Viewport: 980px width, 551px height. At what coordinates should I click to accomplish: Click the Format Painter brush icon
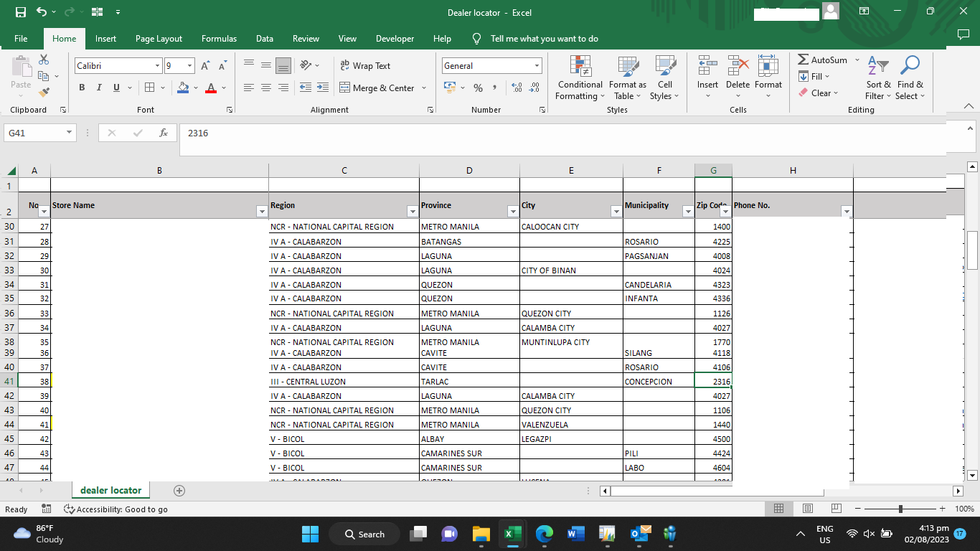coord(44,92)
